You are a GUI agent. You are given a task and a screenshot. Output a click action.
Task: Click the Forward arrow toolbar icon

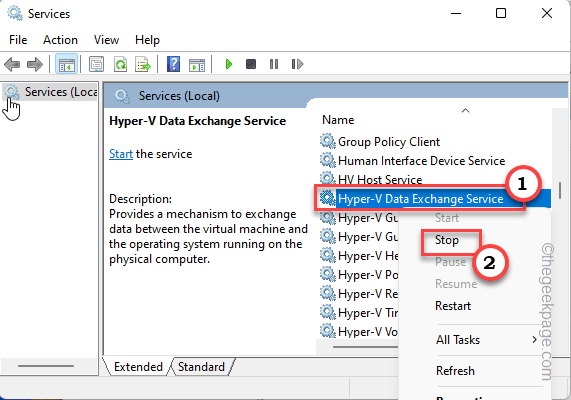[35, 64]
